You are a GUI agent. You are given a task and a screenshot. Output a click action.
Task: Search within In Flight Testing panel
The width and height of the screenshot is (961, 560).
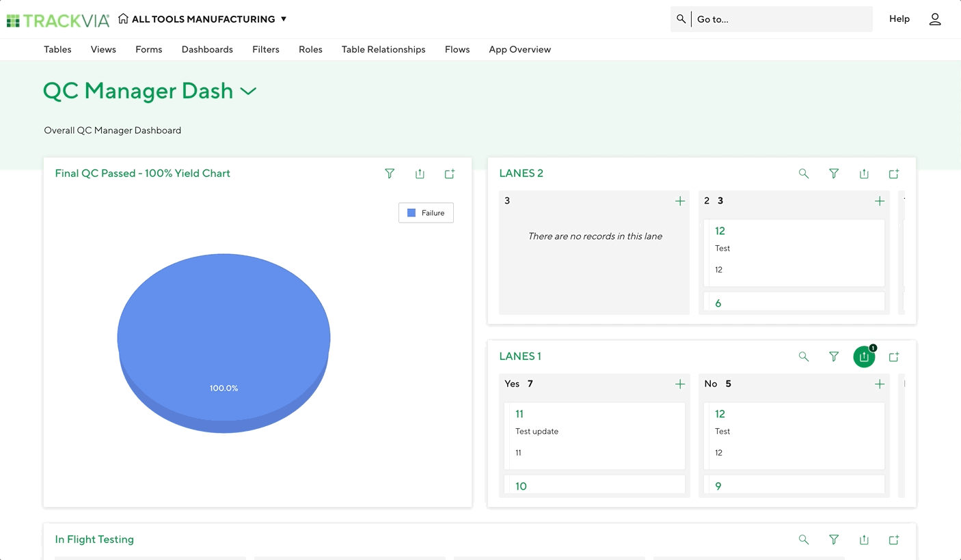pos(804,540)
